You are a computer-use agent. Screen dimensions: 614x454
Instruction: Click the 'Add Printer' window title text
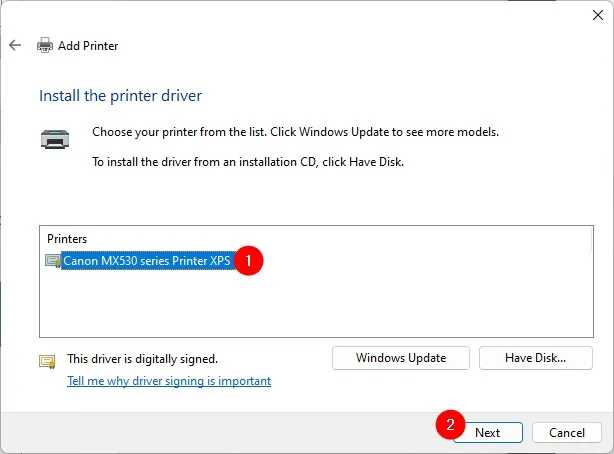click(89, 45)
